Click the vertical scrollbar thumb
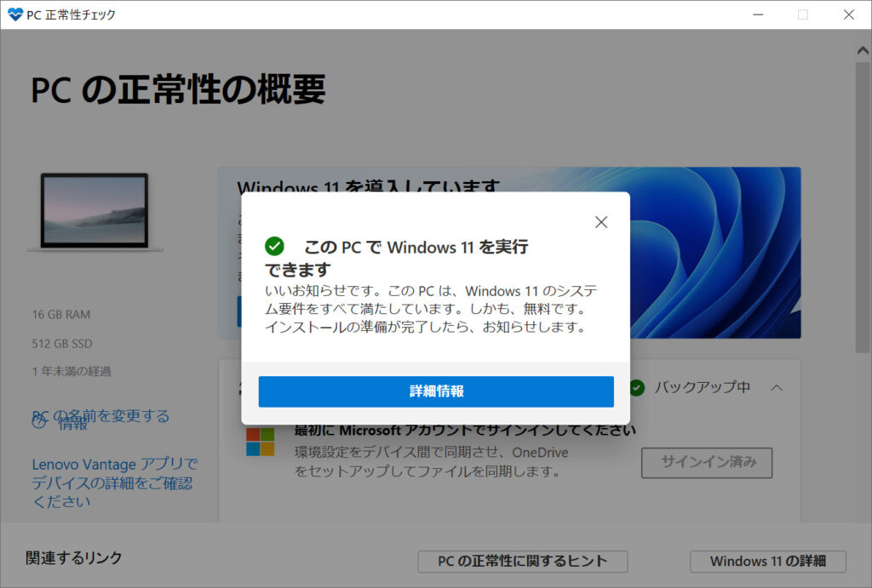This screenshot has width=872, height=588. (x=863, y=208)
